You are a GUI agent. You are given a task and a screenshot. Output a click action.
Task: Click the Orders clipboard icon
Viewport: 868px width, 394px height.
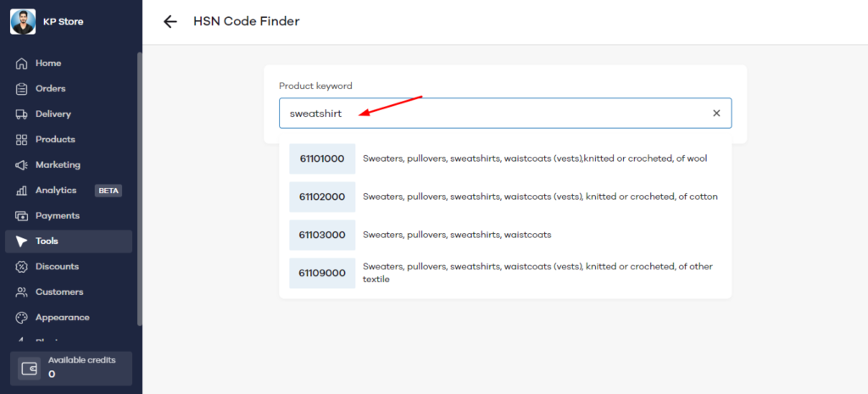coord(22,89)
